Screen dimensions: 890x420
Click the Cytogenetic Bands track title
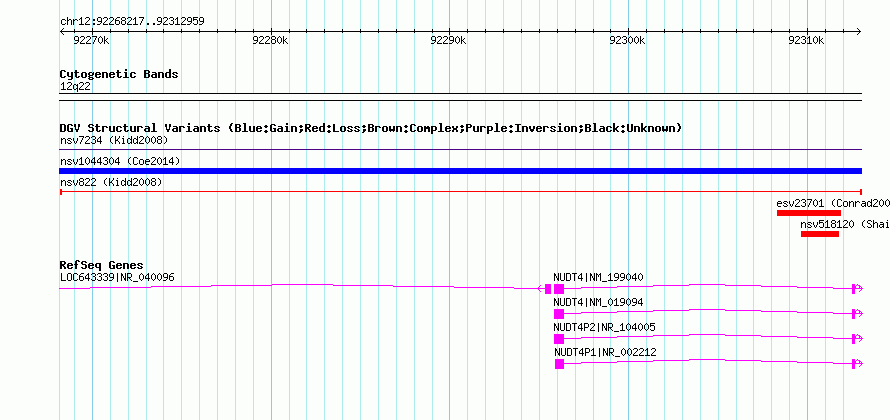tap(119, 74)
